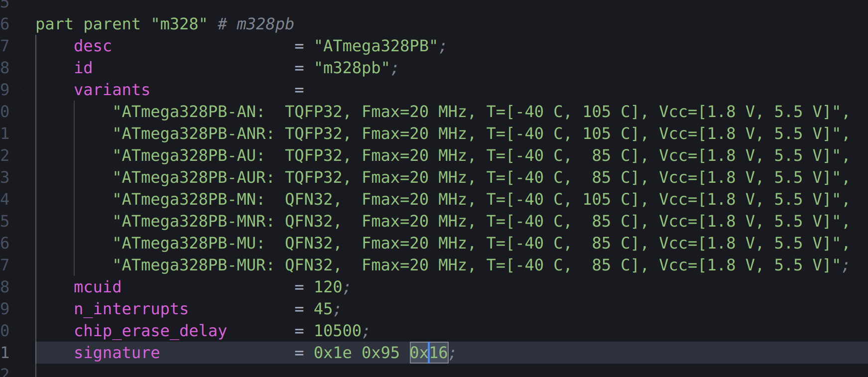Click the "ATmega328PB" description string
The image size is (868, 377).
click(x=376, y=46)
